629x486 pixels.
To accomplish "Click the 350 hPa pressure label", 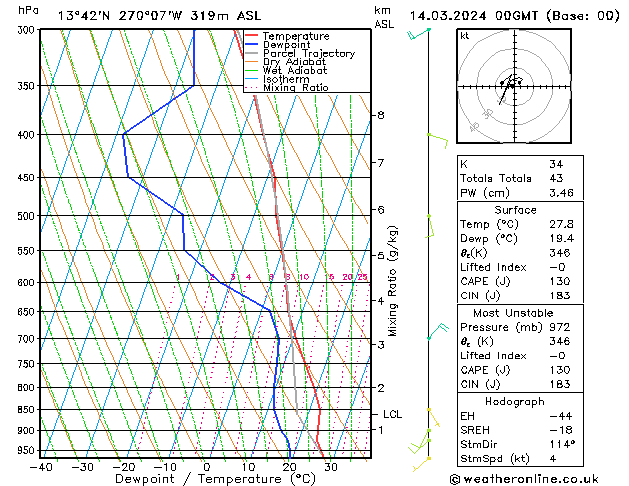I will tap(28, 86).
